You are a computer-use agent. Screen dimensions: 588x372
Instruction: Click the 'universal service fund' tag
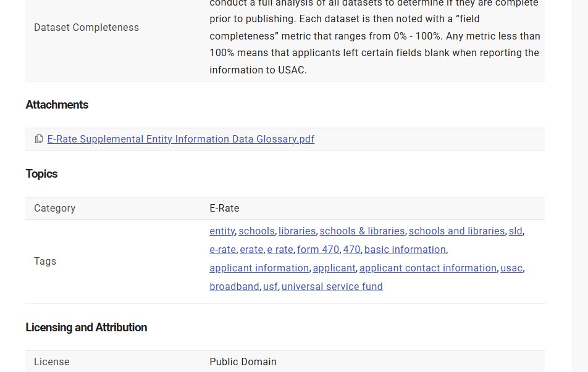(x=332, y=286)
